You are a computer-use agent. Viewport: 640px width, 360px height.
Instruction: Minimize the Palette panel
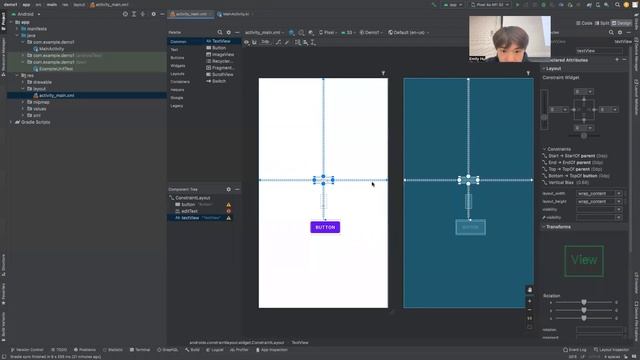click(x=237, y=32)
